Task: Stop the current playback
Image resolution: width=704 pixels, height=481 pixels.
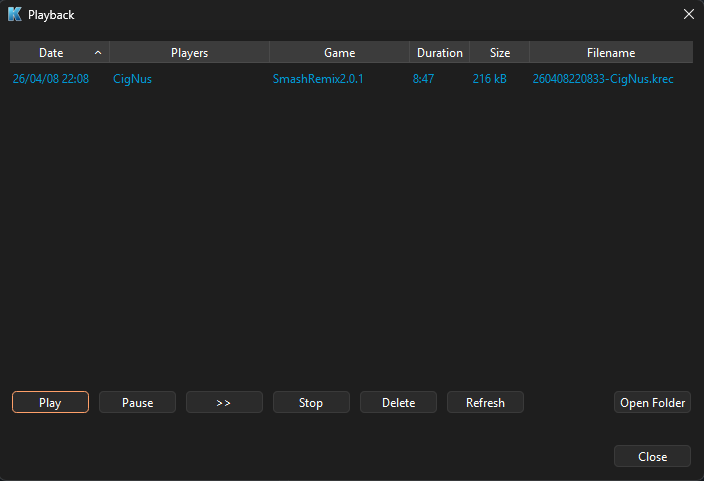Action: 311,402
